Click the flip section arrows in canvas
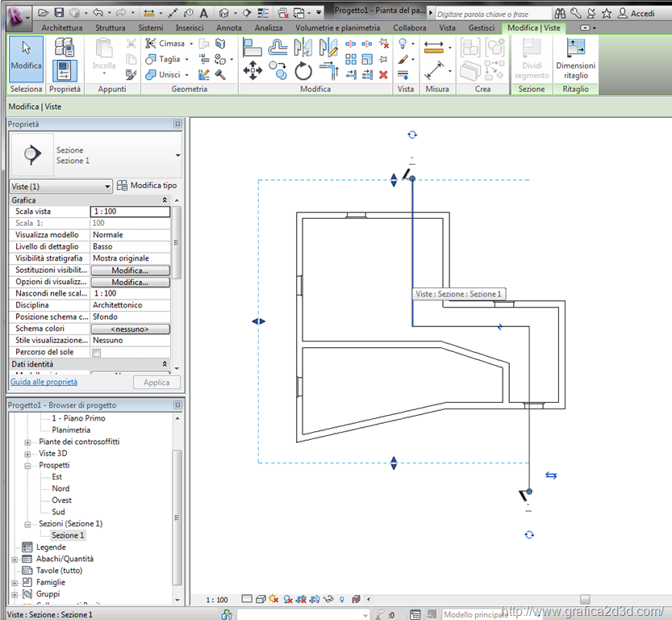Screen dimensions: 672x620 (x=551, y=475)
